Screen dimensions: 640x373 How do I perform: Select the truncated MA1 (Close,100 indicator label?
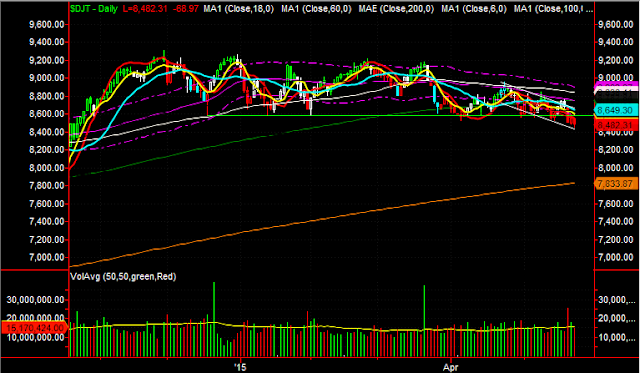click(553, 9)
